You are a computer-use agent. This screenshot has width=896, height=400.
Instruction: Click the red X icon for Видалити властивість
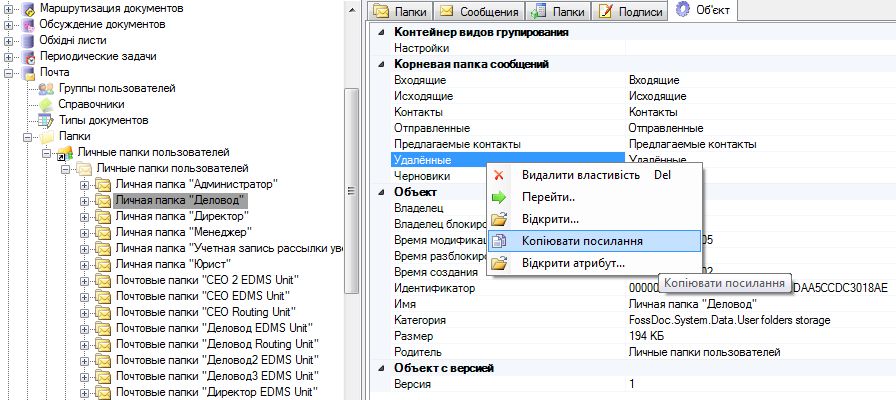pos(500,175)
